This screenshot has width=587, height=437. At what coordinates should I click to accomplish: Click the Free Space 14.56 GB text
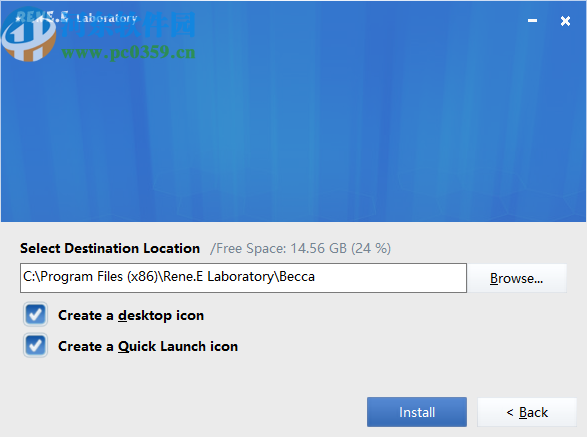[x=300, y=248]
